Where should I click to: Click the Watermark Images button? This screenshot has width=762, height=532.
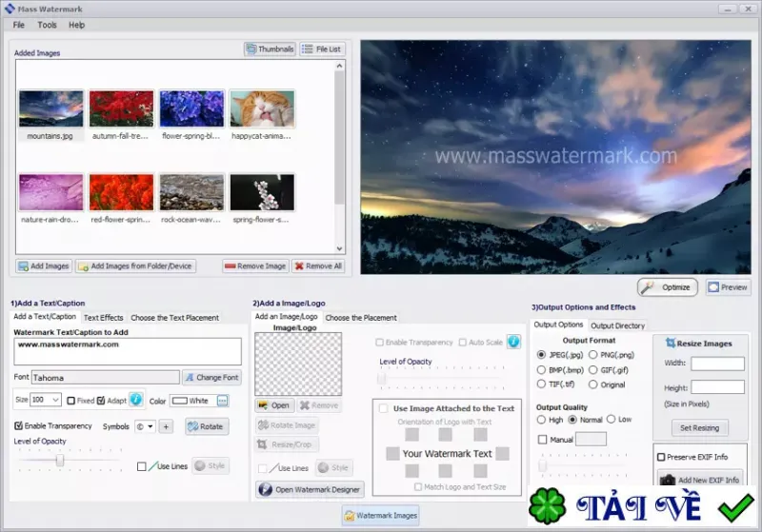[x=380, y=516]
